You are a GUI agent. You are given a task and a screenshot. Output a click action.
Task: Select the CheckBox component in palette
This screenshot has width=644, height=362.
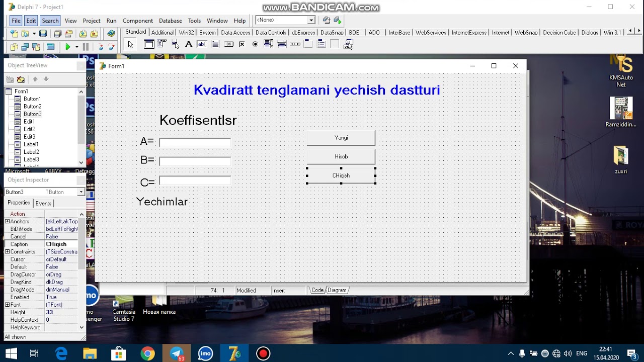[242, 44]
